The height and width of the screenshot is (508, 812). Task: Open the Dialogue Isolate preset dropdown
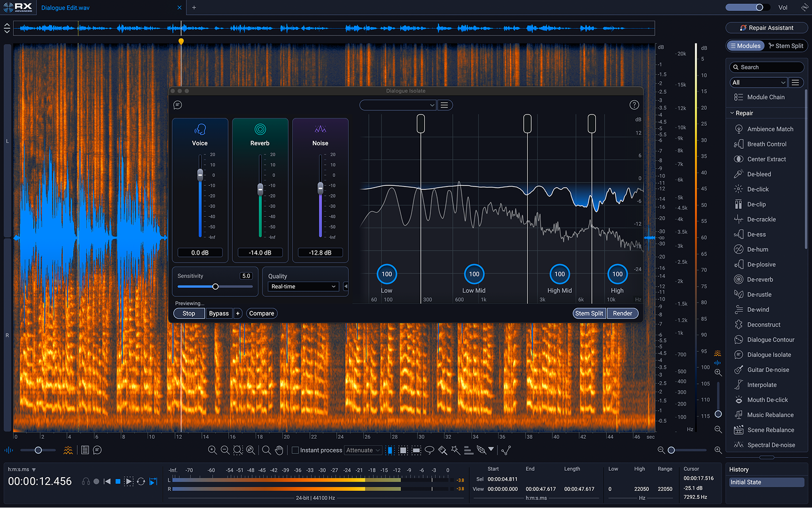pyautogui.click(x=398, y=105)
